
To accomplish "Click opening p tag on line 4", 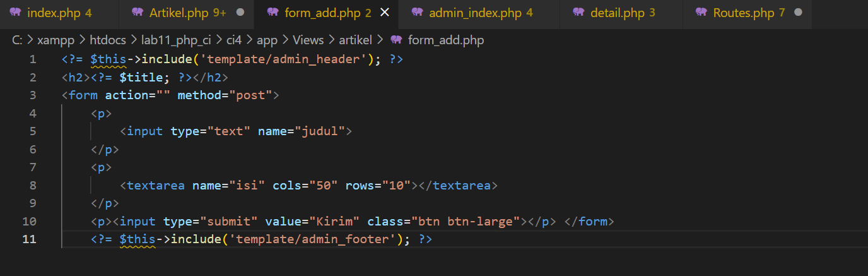I will point(102,114).
